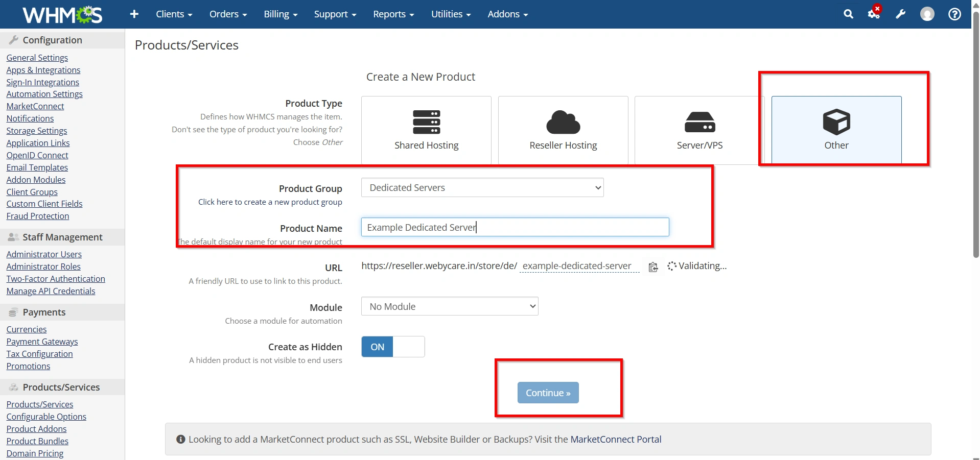Image resolution: width=980 pixels, height=460 pixels.
Task: Open Products/Services sidebar link
Action: click(40, 404)
